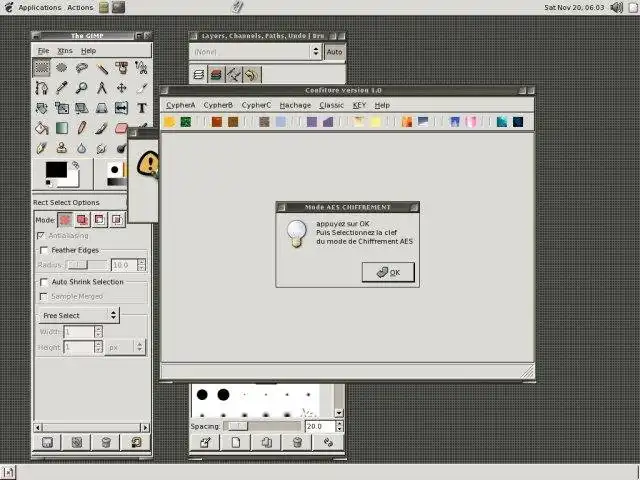This screenshot has height=480, width=640.
Task: Open the px unit dropdown
Action: pyautogui.click(x=125, y=347)
